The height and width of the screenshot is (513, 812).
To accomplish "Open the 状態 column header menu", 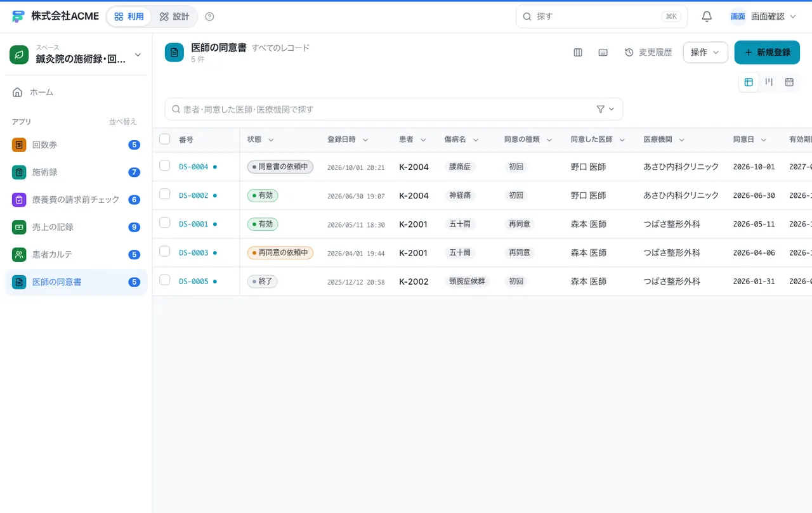I will 271,140.
